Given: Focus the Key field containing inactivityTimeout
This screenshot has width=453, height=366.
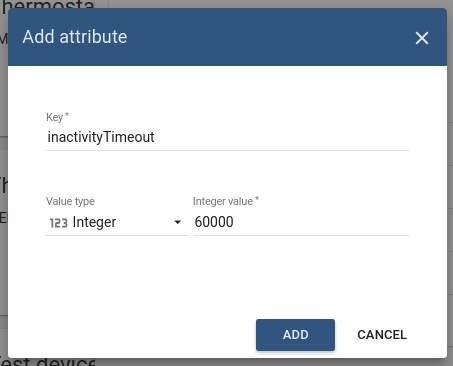Looking at the screenshot, I should pyautogui.click(x=227, y=137).
